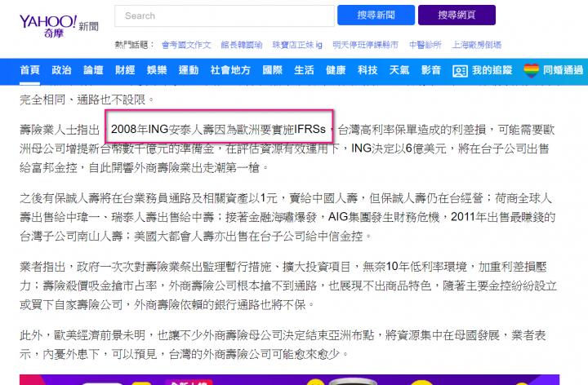The width and height of the screenshot is (588, 385).
Task: Switch to 政治 section
Action: coord(61,70)
